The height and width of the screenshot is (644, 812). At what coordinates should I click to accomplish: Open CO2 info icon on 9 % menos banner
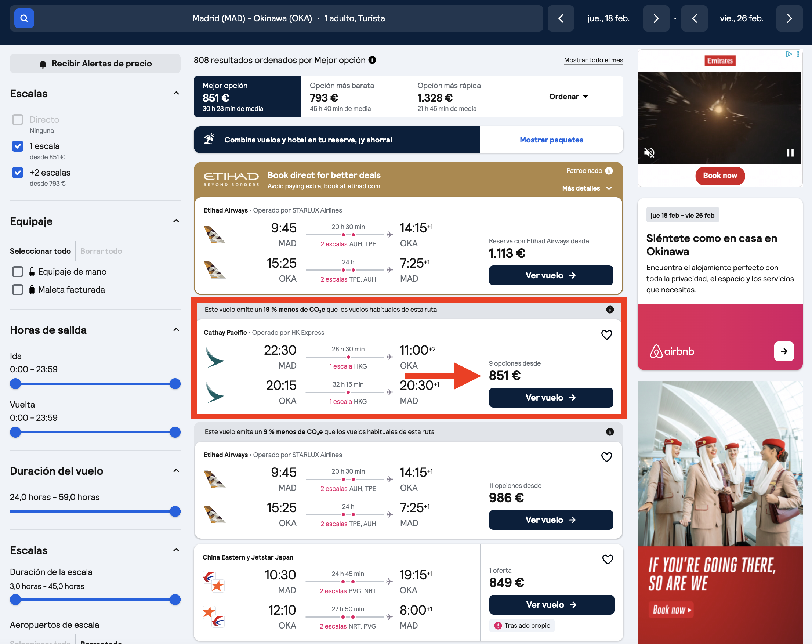coord(610,431)
